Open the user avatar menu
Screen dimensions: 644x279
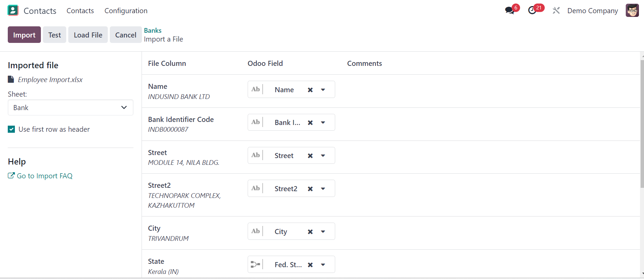632,10
